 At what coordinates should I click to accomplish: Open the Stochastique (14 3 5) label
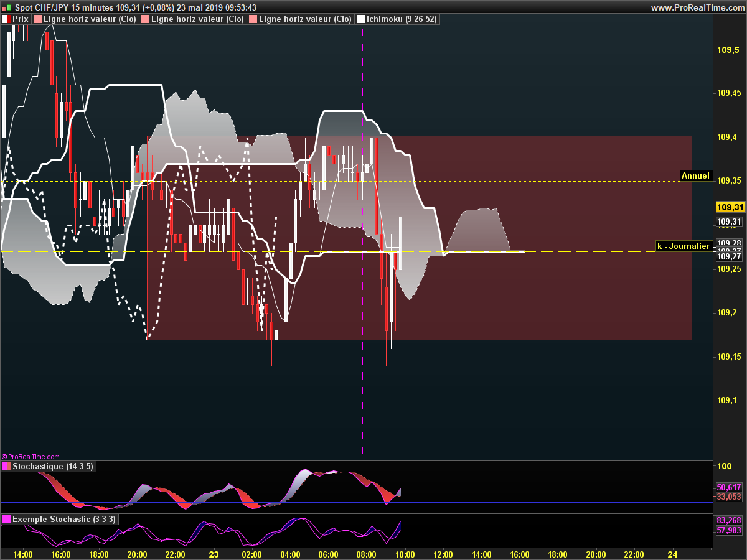click(x=53, y=467)
